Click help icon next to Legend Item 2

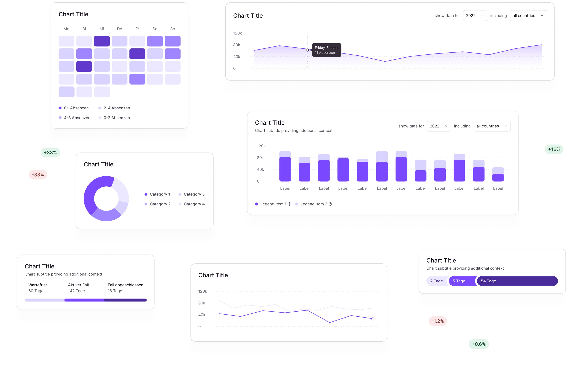pos(330,204)
